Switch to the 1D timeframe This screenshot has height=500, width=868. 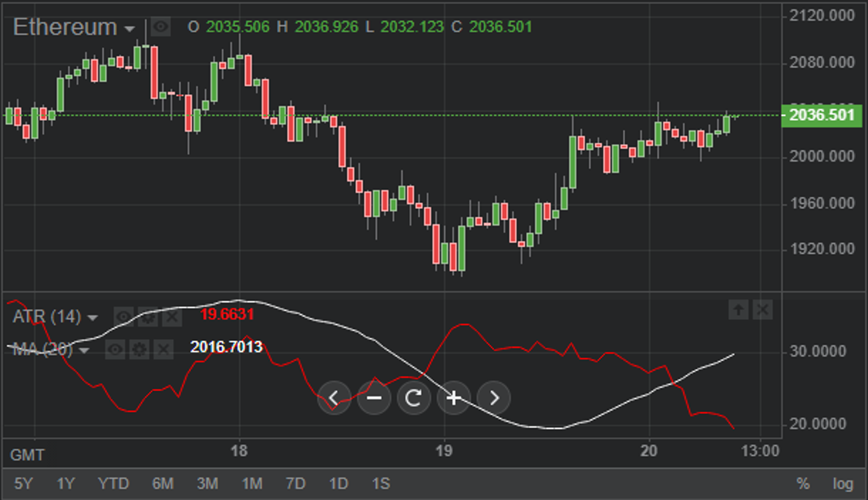[340, 484]
